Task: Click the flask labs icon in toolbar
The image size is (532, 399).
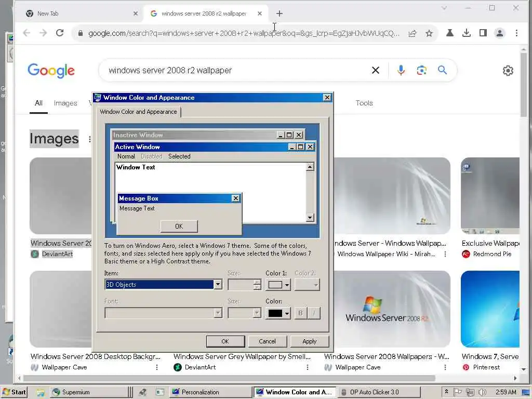Action: point(450,33)
